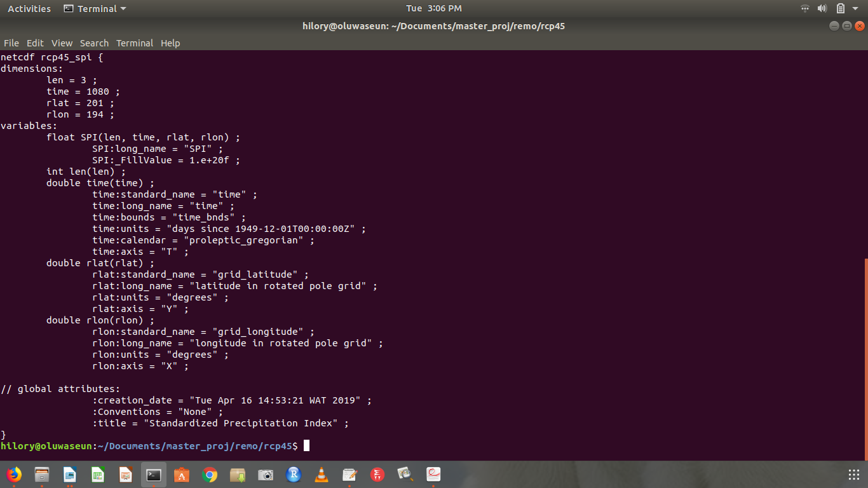Open LibreOffice Calc spreadsheet icon
The image size is (868, 488).
point(98,474)
